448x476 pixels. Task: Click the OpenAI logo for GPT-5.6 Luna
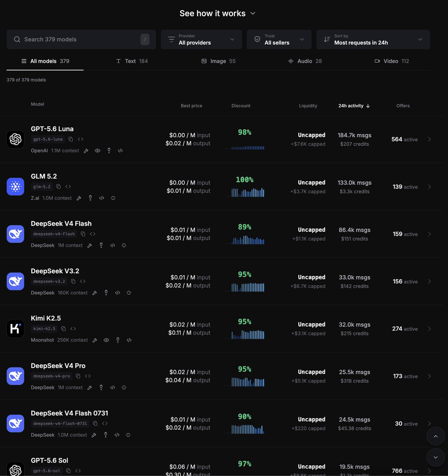tap(15, 139)
